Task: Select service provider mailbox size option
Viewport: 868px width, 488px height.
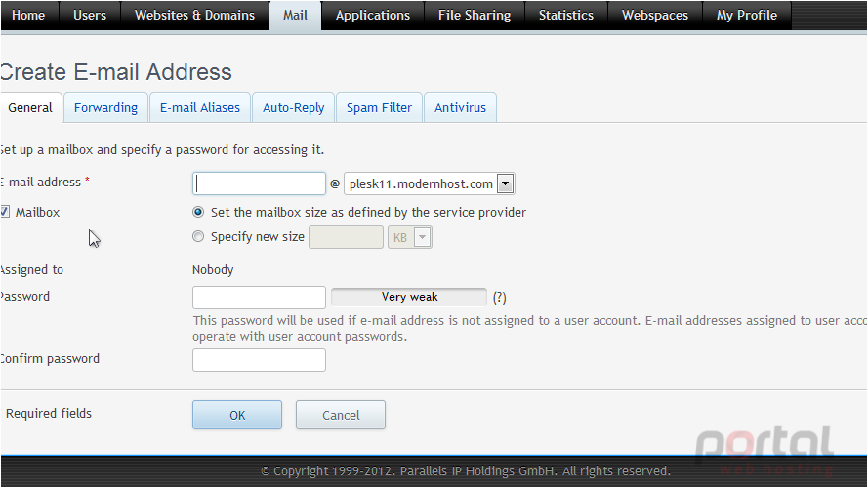Action: coord(198,212)
